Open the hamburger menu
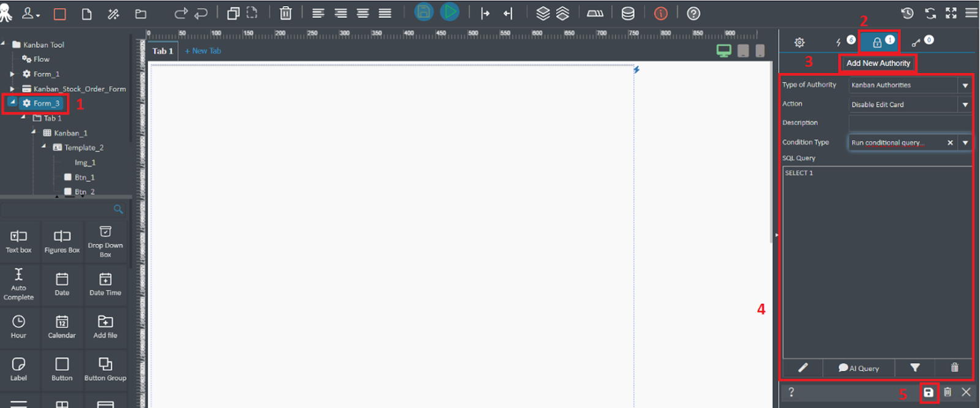980x408 pixels. 971,13
